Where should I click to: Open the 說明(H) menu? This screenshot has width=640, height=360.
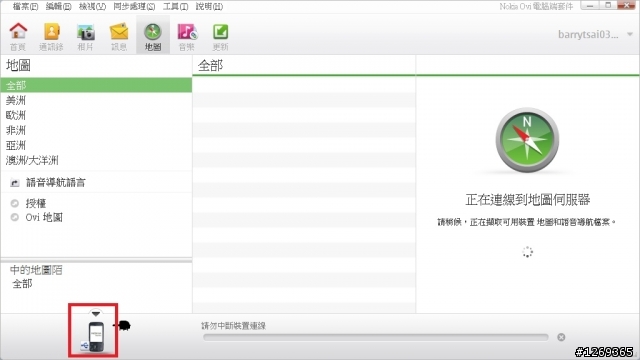[209, 7]
